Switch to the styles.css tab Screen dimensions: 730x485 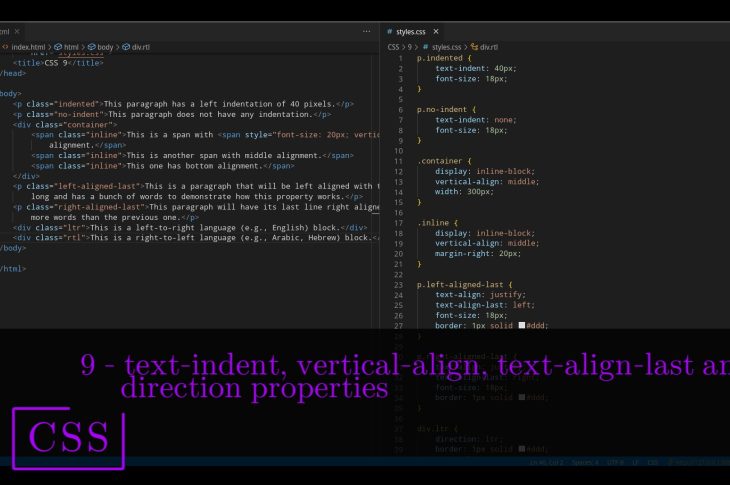click(410, 32)
